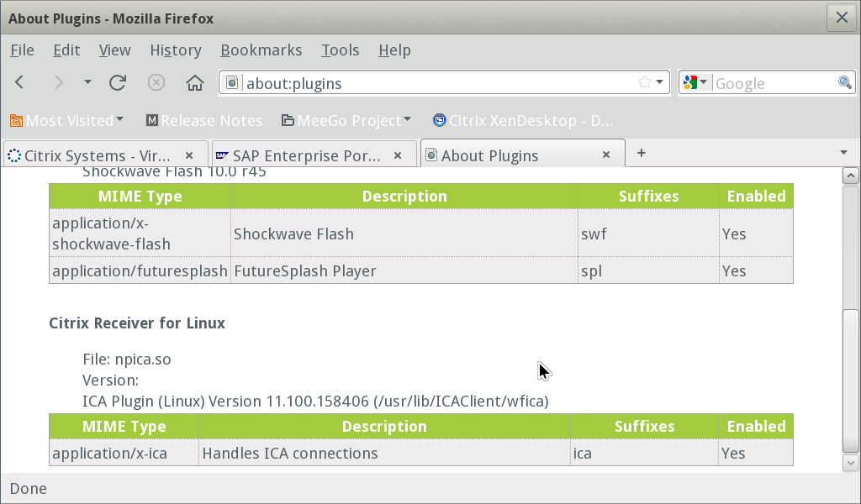Open the Tools menu
This screenshot has height=504, width=861.
[x=340, y=50]
